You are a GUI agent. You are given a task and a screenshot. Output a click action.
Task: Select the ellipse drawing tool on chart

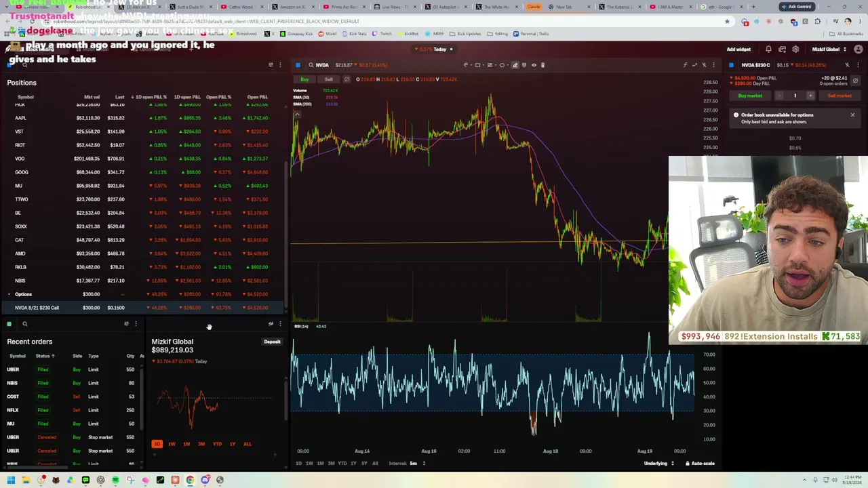[502, 65]
